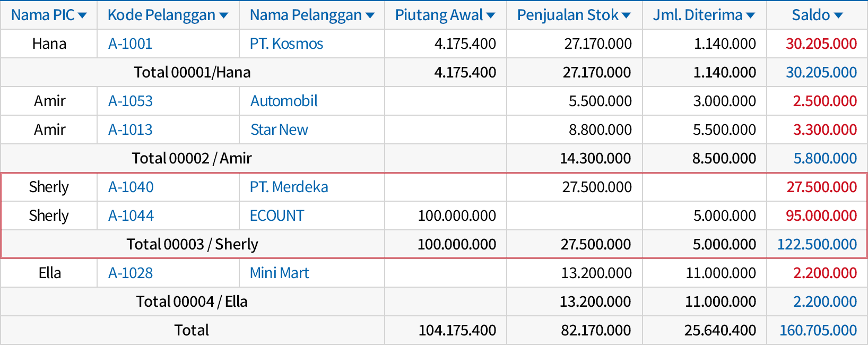The width and height of the screenshot is (868, 345).
Task: Open the Nama Pelanggan column dropdown arrow
Action: pos(370,16)
